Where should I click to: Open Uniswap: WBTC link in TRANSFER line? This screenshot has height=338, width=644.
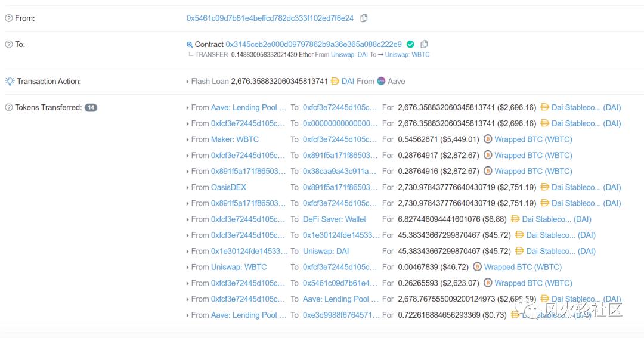(x=407, y=55)
